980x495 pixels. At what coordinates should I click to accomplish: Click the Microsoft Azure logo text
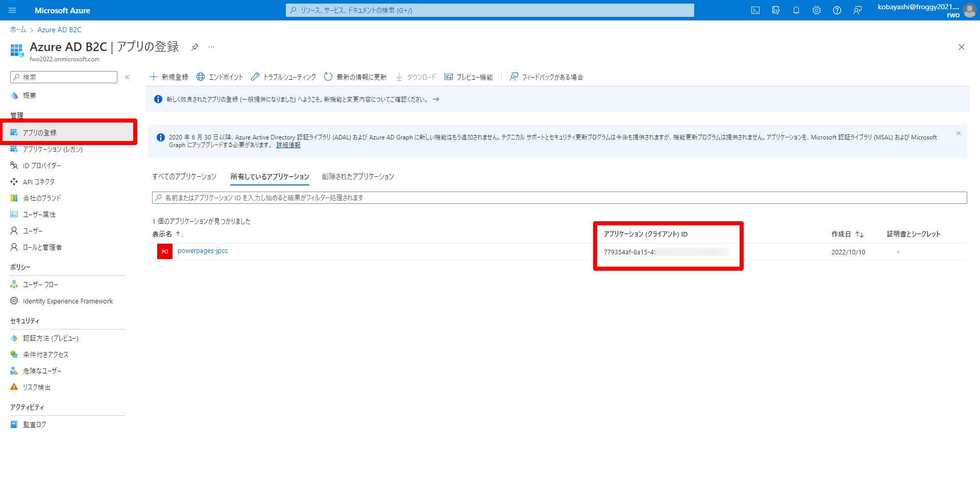(62, 10)
